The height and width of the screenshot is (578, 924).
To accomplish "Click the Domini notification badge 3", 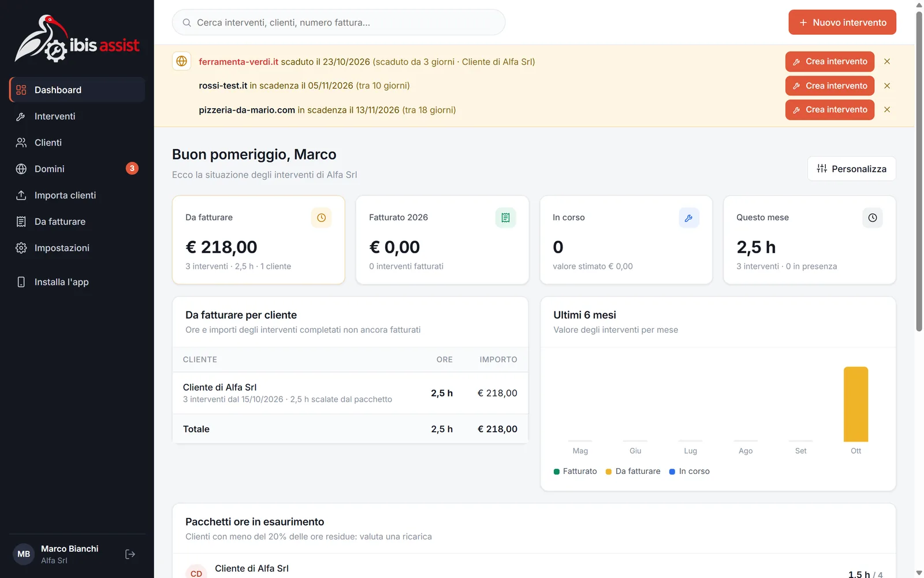I will click(x=132, y=168).
